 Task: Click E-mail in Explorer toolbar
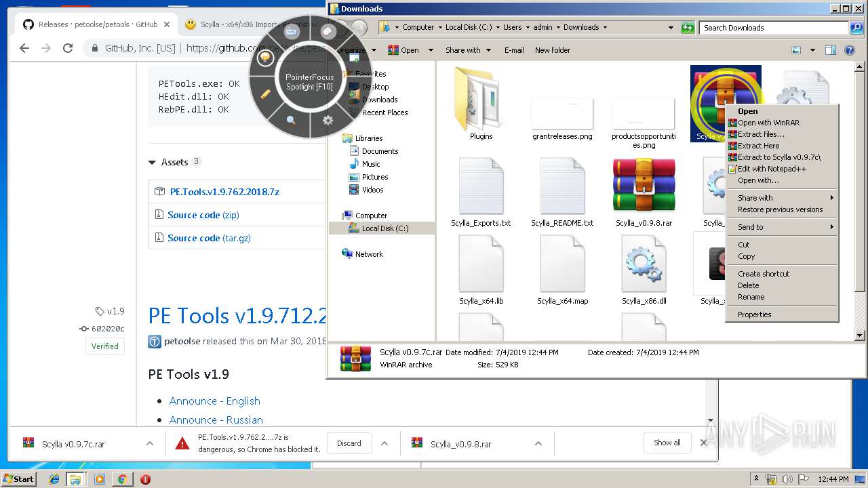click(514, 50)
